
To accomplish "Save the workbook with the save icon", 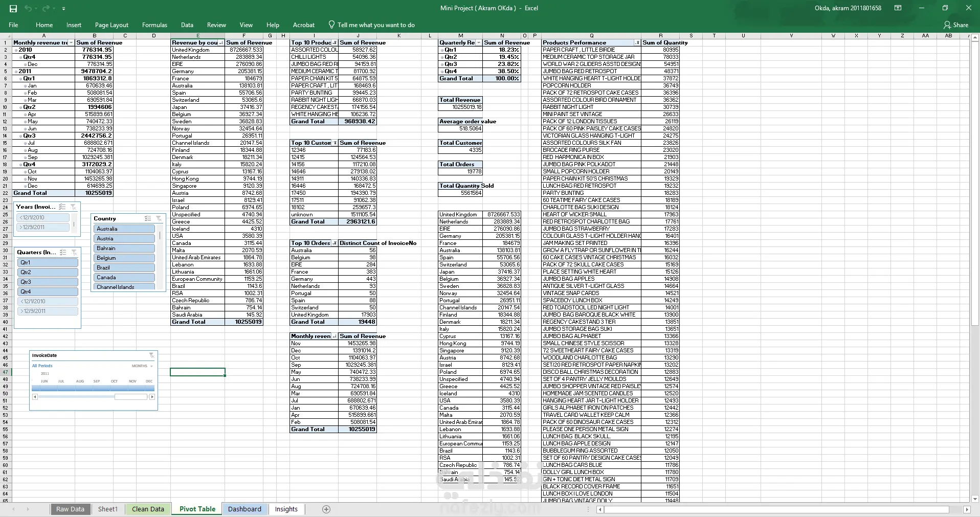I will 13,8.
